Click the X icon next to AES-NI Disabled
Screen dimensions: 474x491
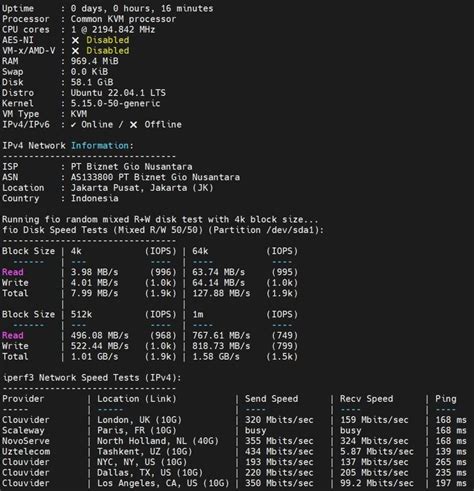tap(75, 40)
